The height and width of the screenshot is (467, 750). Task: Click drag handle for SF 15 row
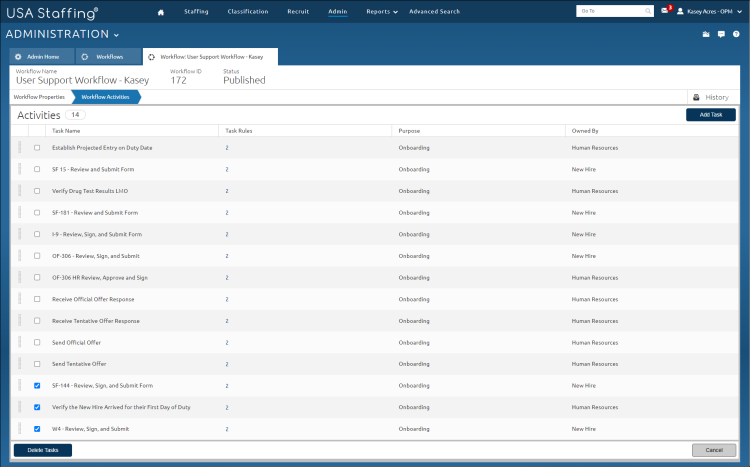pyautogui.click(x=20, y=169)
